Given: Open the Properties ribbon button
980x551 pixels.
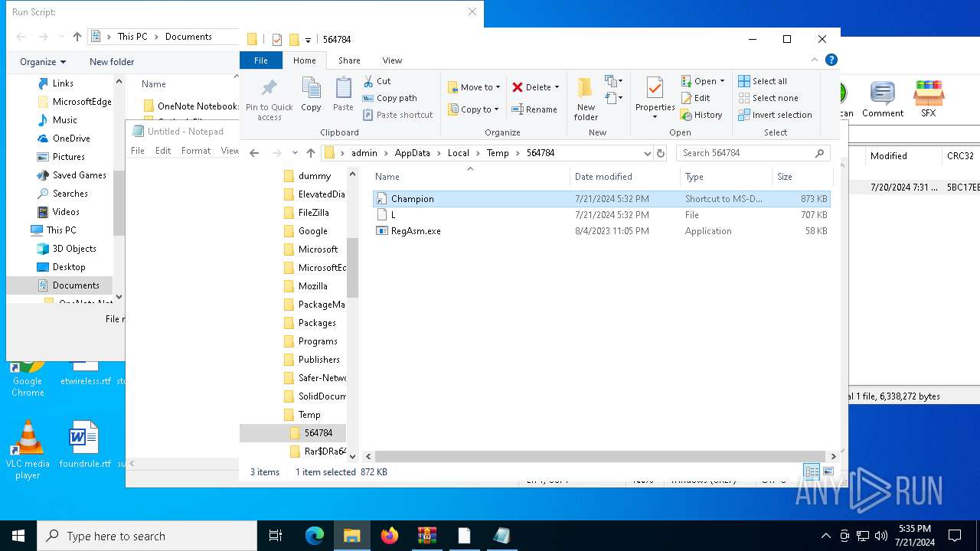Looking at the screenshot, I should 655,98.
